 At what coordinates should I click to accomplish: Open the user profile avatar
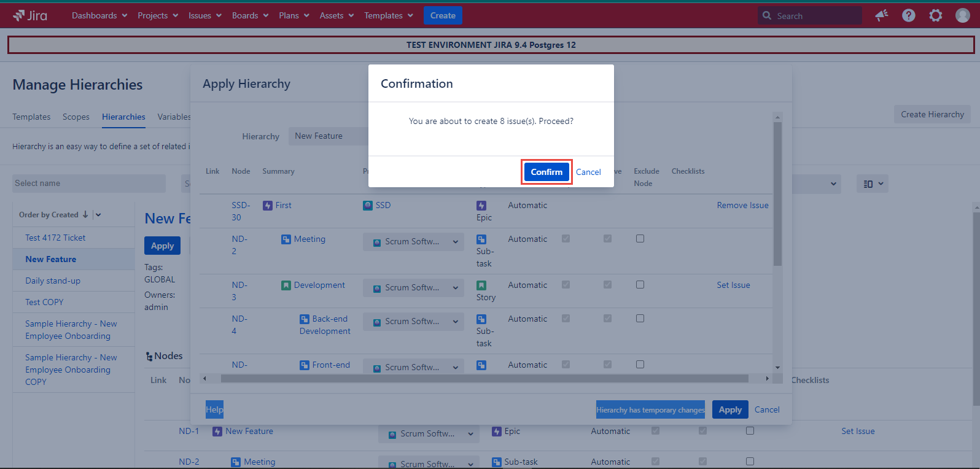(x=963, y=15)
